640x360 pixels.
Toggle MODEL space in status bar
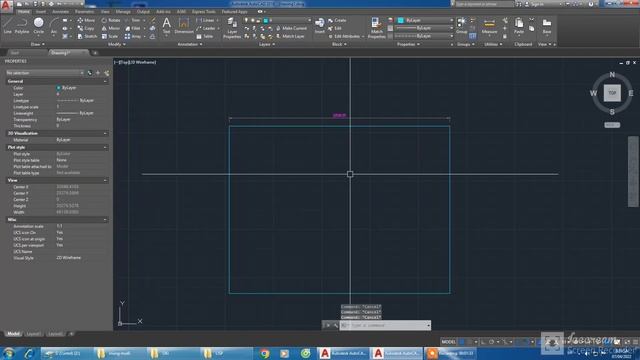(449, 342)
